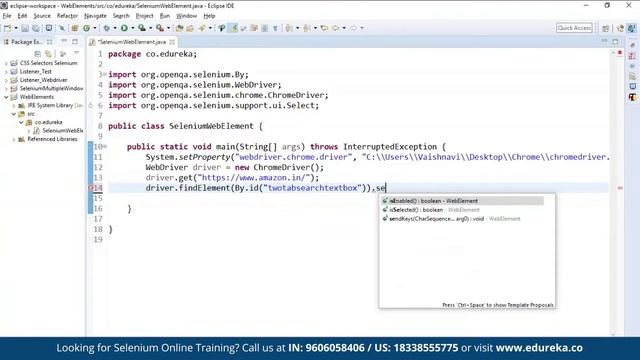Click the bottom-most right sidebar icon

pos(632,97)
